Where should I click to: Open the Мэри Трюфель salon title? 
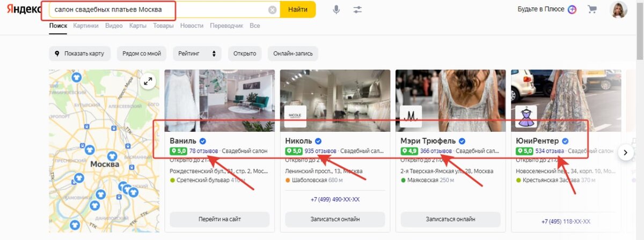coord(428,141)
